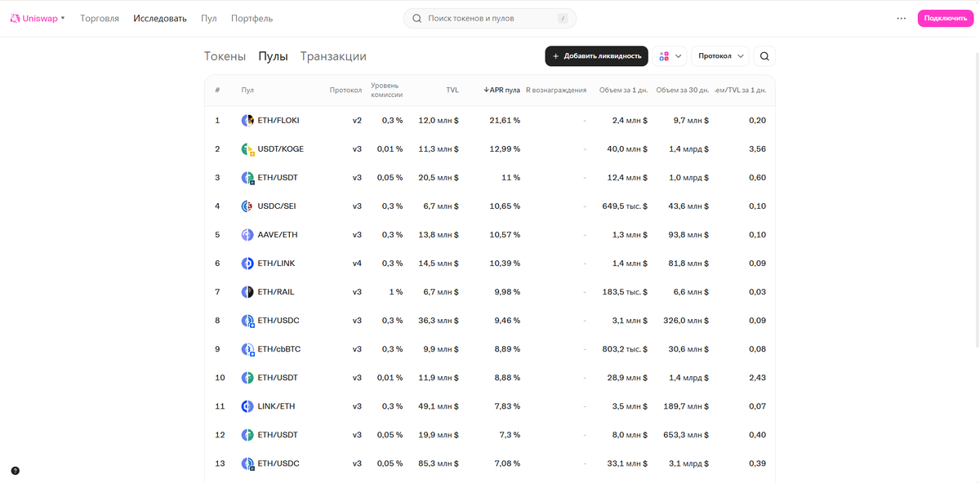
Task: Click the AAVE/ETH pool token icon
Action: coord(247,235)
